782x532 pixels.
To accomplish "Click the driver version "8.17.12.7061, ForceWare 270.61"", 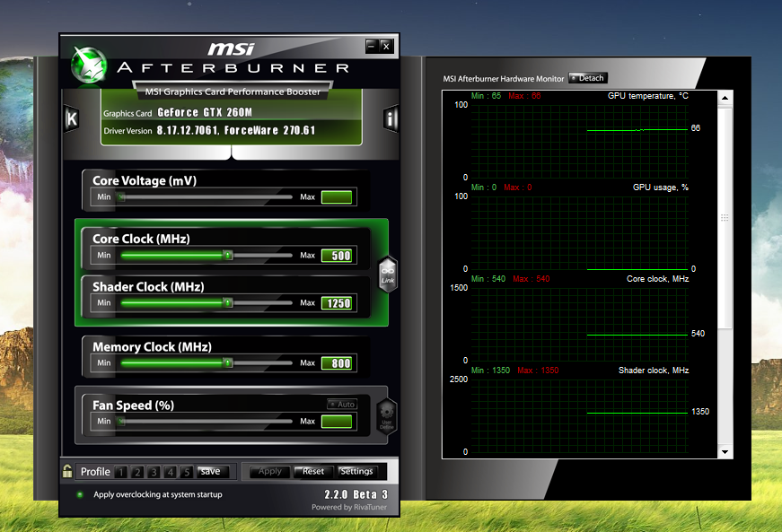I will pyautogui.click(x=236, y=130).
